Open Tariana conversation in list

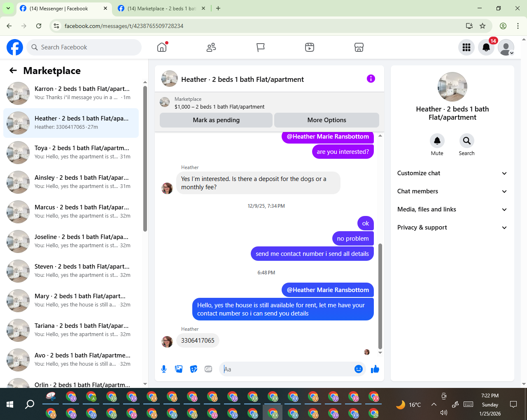tap(71, 330)
